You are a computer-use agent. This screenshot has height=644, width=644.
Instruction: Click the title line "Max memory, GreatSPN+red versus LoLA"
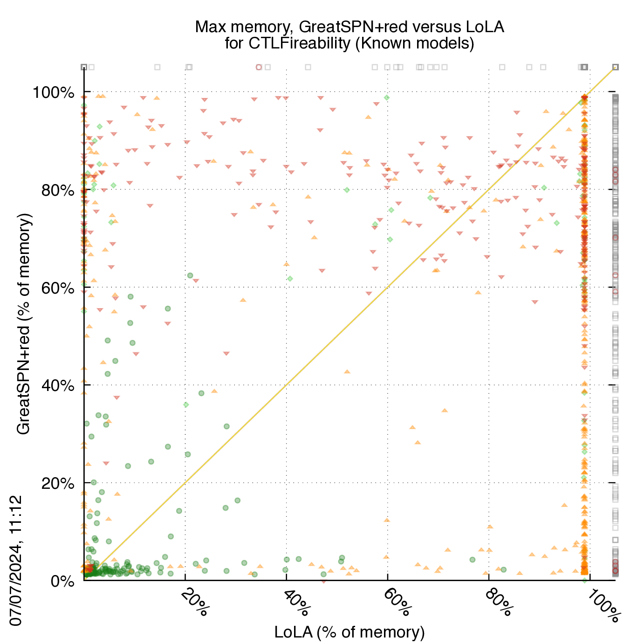tap(349, 27)
